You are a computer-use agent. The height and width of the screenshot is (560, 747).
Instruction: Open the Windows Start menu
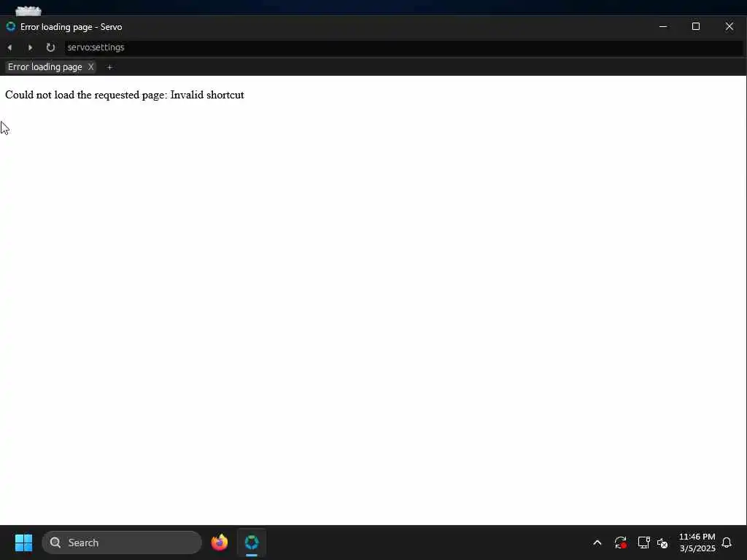click(x=23, y=542)
